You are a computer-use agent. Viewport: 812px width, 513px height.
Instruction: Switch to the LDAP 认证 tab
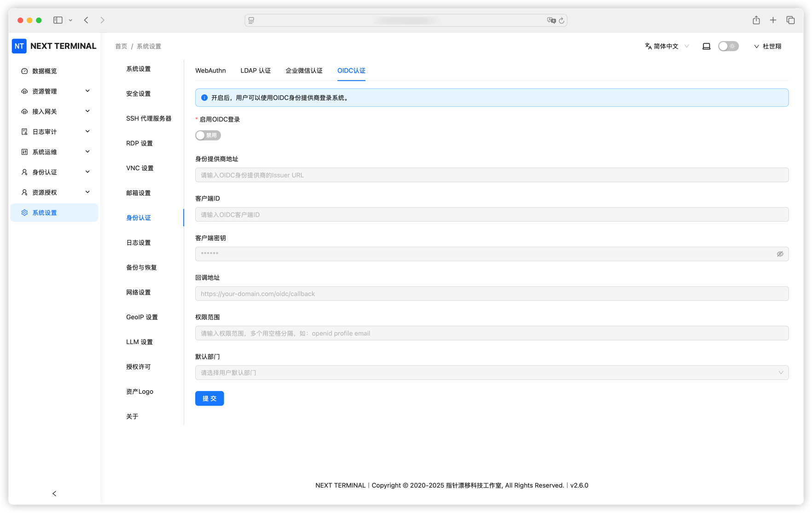[255, 70]
